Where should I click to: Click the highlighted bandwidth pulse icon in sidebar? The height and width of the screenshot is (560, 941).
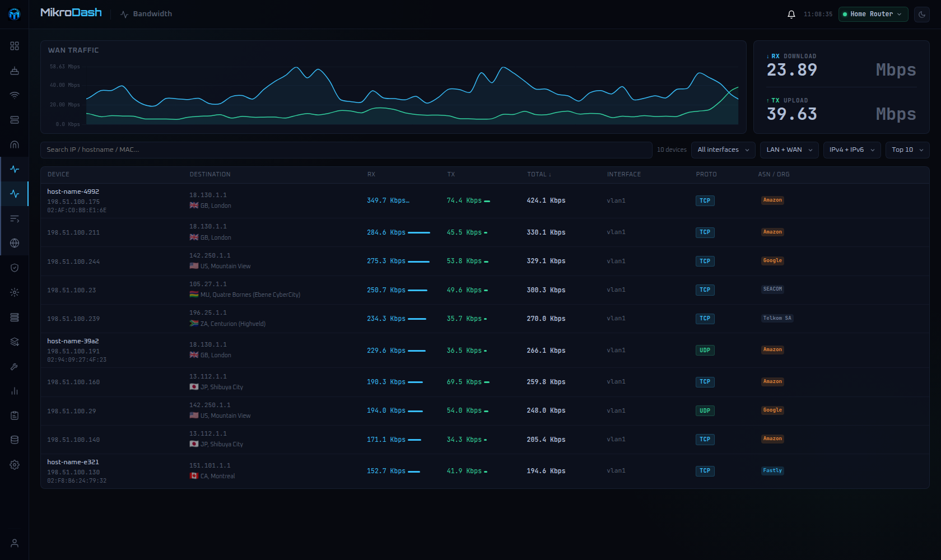[15, 194]
